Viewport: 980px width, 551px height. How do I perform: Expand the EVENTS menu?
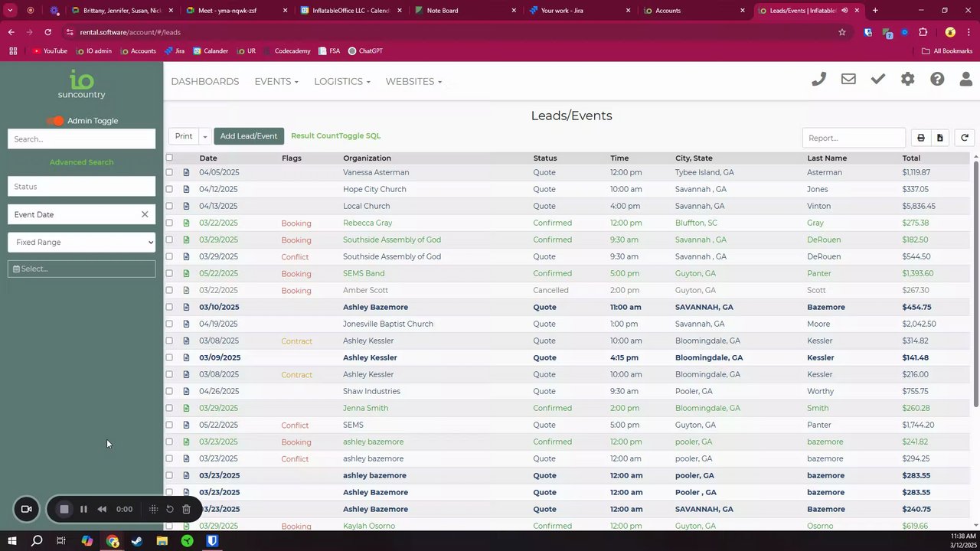(276, 81)
